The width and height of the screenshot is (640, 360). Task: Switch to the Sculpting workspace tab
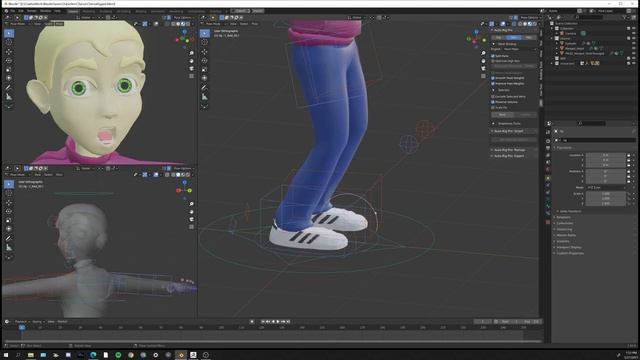tap(106, 11)
